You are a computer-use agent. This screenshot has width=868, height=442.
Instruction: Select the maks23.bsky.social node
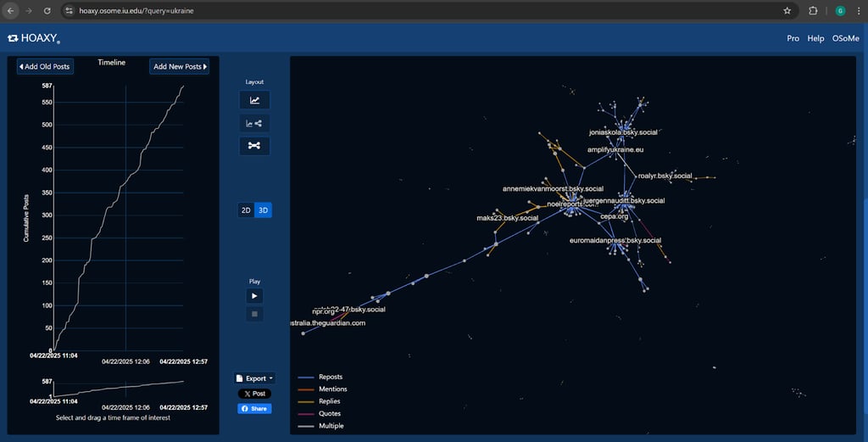pyautogui.click(x=507, y=218)
